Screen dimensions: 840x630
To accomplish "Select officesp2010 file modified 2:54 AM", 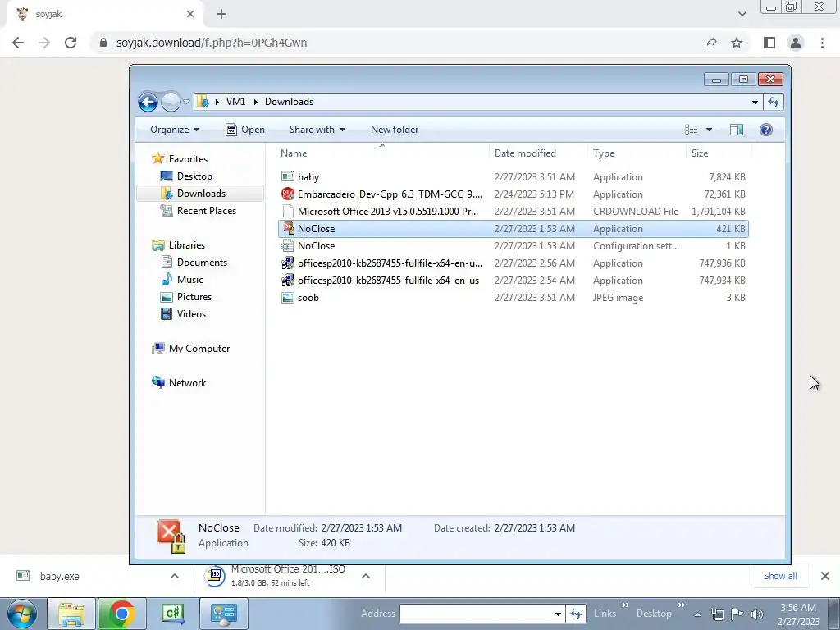I will [x=514, y=281].
